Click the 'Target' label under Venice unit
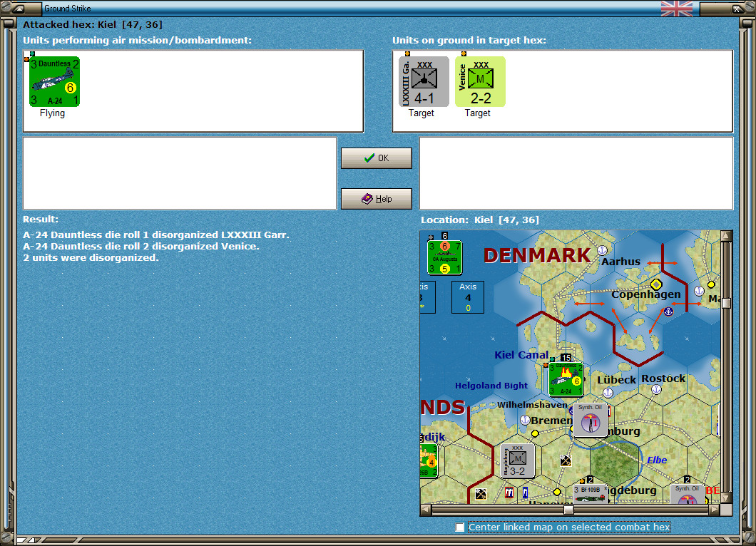The width and height of the screenshot is (756, 546). tap(477, 113)
